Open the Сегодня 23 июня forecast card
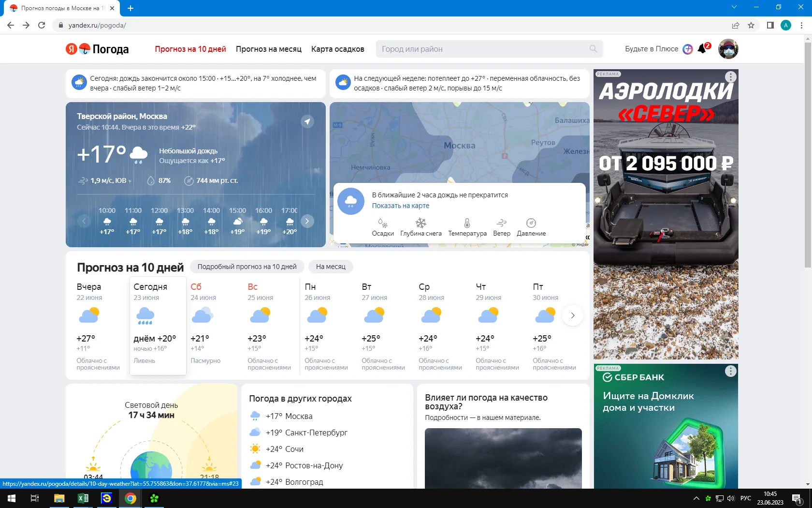This screenshot has width=812, height=508. (158, 326)
